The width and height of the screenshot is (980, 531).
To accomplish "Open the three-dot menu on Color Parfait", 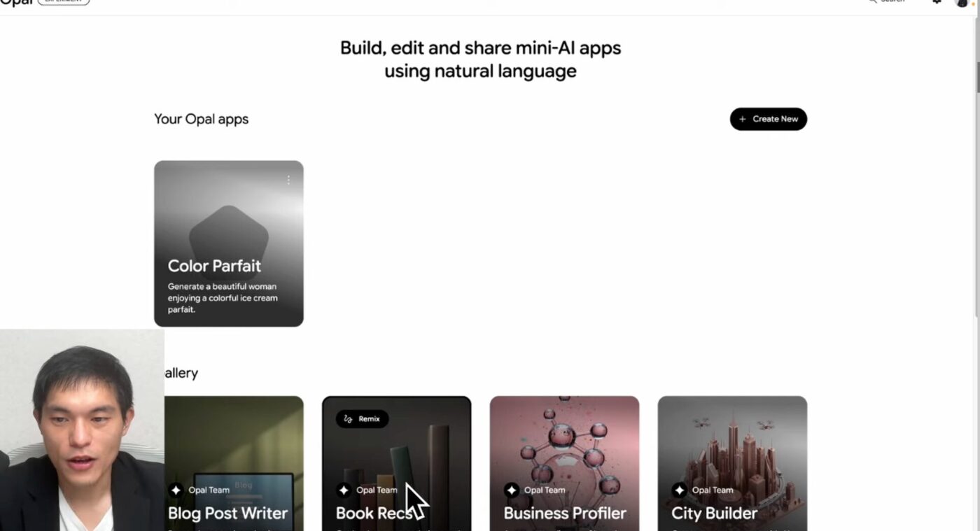I will click(288, 180).
